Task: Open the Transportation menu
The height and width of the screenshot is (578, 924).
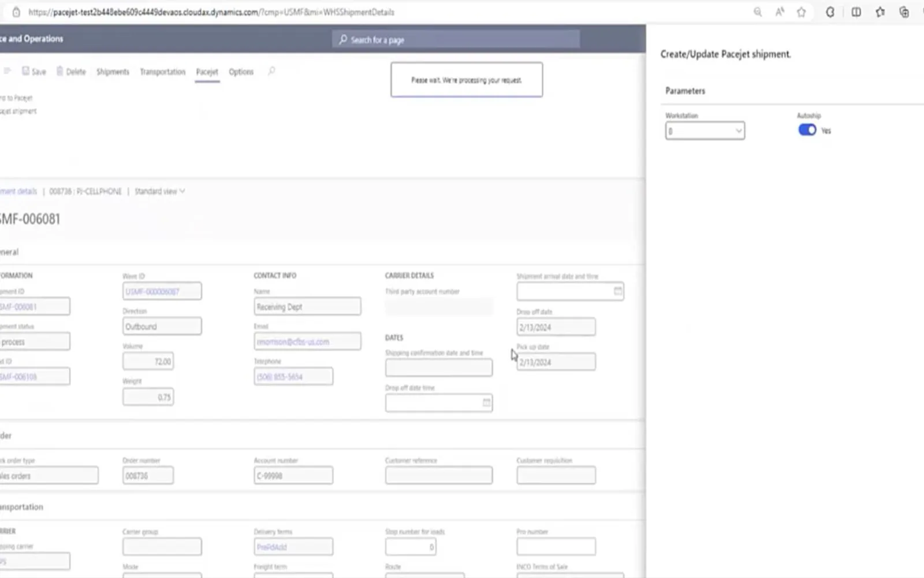Action: pyautogui.click(x=162, y=72)
